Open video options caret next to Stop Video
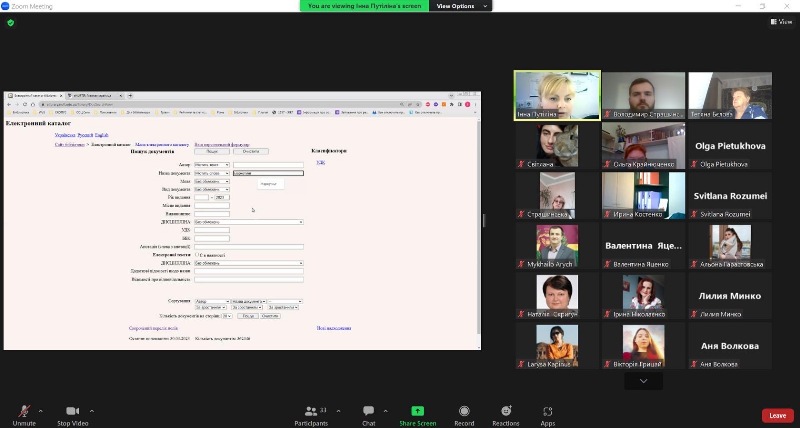The height and width of the screenshot is (428, 800). coord(92,411)
